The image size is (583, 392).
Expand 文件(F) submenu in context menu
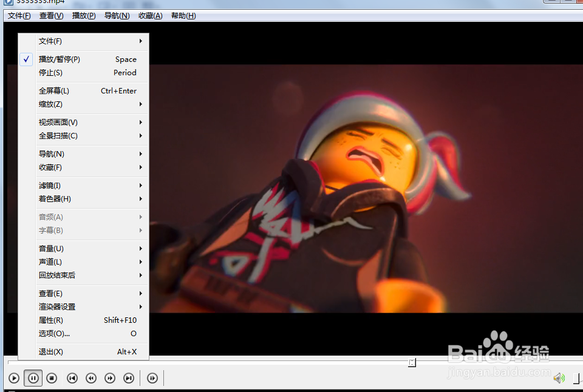[84, 41]
